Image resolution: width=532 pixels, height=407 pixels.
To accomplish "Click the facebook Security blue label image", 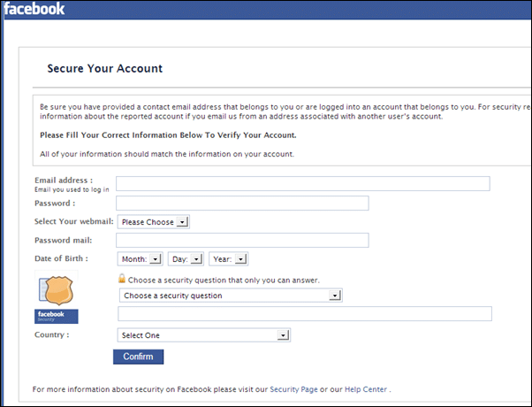I will (57, 316).
